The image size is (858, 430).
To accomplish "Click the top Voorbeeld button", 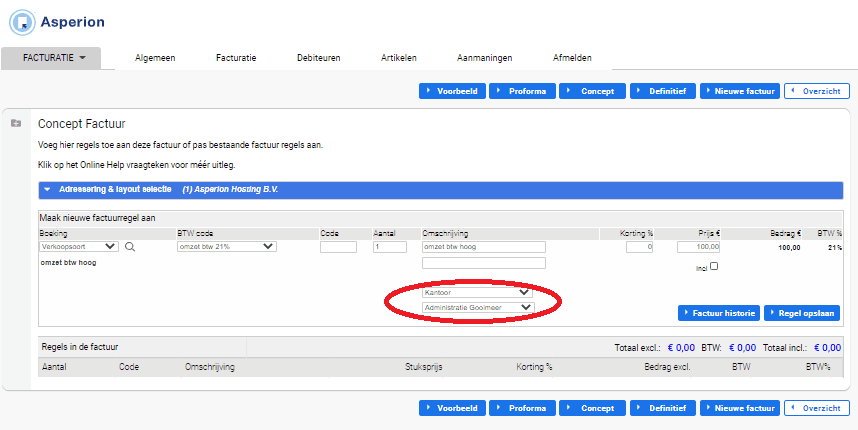I will tap(452, 91).
